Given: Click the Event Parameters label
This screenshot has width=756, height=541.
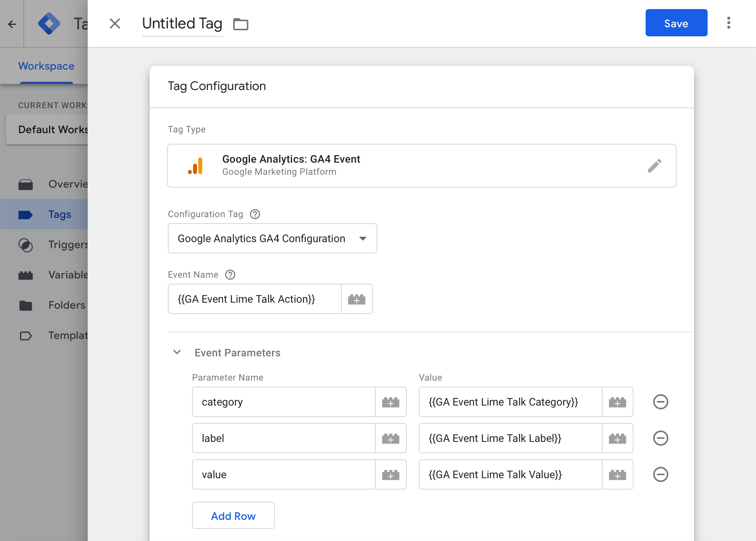Looking at the screenshot, I should (x=237, y=353).
